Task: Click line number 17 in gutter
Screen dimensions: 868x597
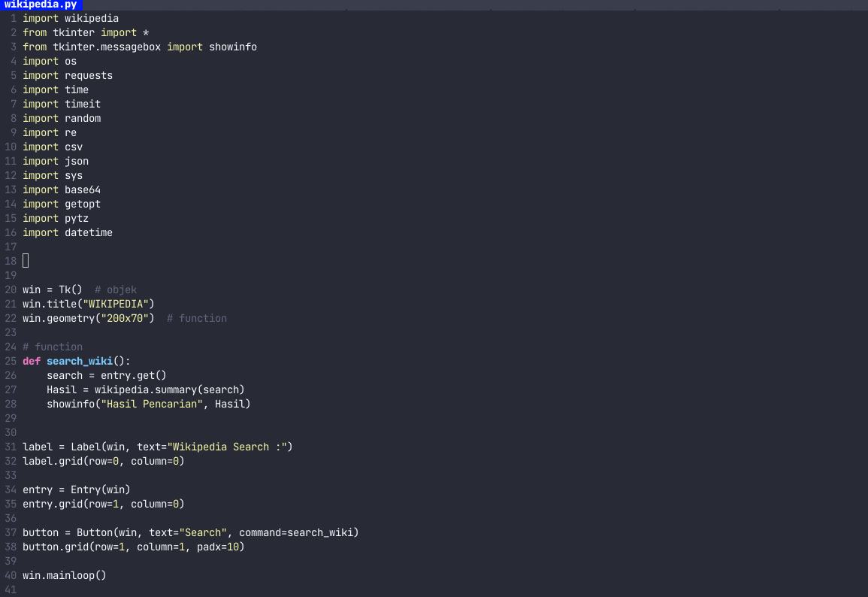Action: coord(11,247)
